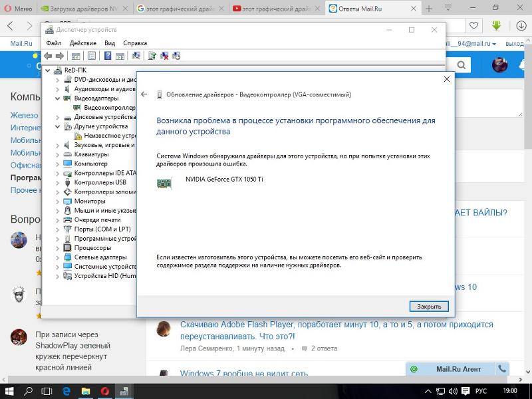Click the heart bookmark icon in Opera

click(473, 25)
